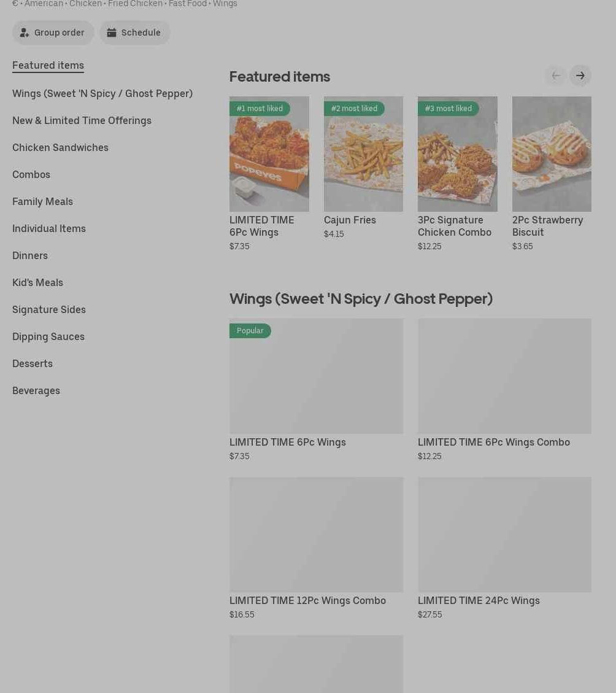The height and width of the screenshot is (693, 616).
Task: Jump to Beverages section
Action: [x=36, y=390]
